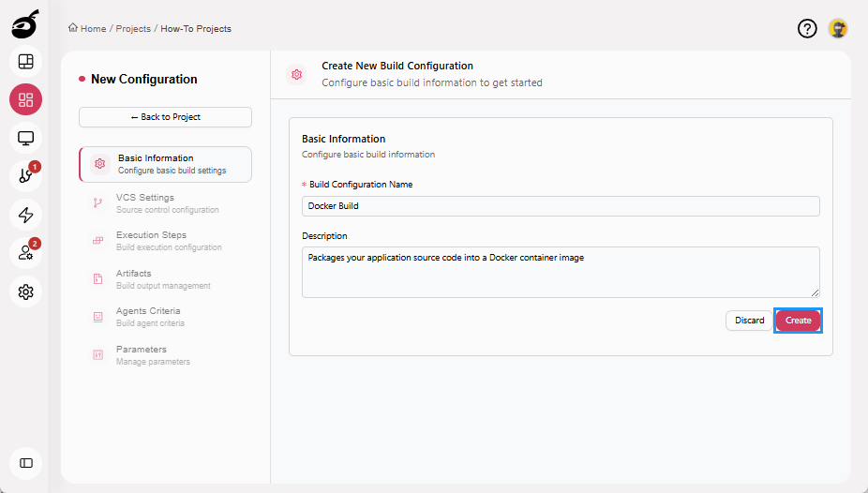The height and width of the screenshot is (493, 868).
Task: Select the Agents Criteria step
Action: [166, 317]
